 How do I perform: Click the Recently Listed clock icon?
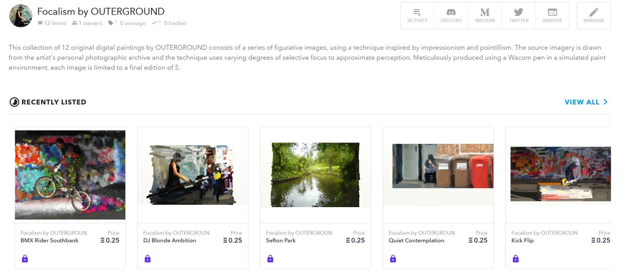pos(14,102)
